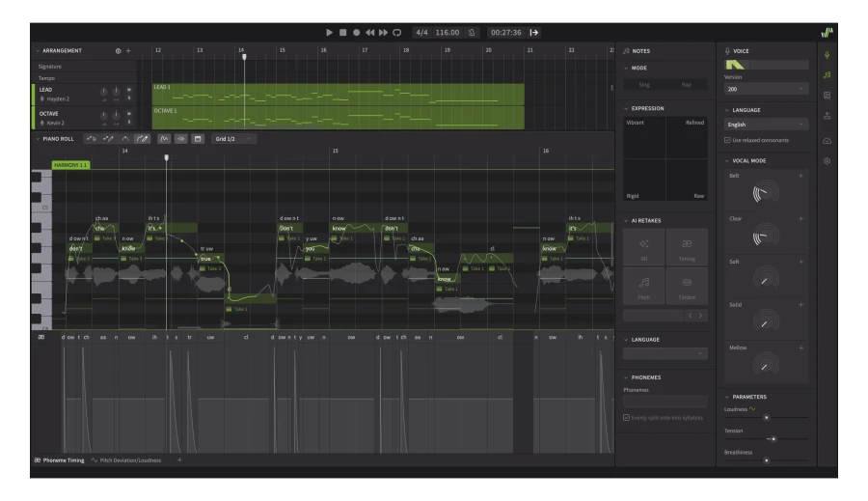Image resolution: width=868 pixels, height=501 pixels.
Task: Toggle the window view button beside Grid
Action: click(198, 139)
